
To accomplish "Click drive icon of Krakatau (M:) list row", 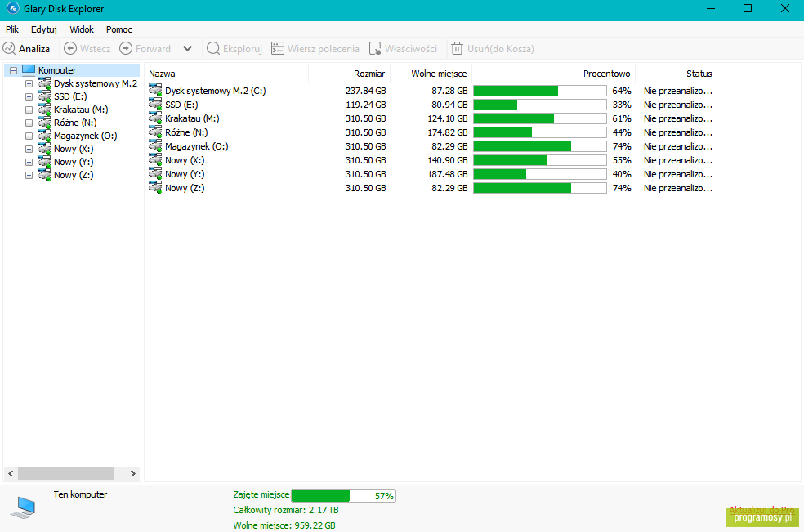I will (x=155, y=118).
